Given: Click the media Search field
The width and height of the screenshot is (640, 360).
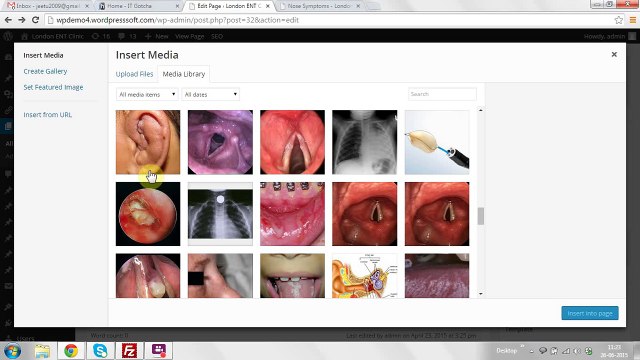Looking at the screenshot, I should click(442, 94).
